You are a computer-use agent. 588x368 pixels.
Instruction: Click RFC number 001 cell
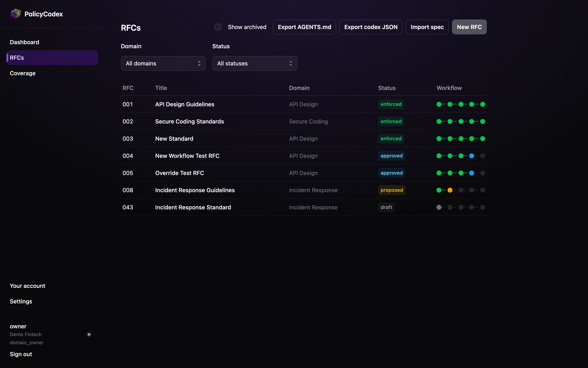click(x=128, y=104)
